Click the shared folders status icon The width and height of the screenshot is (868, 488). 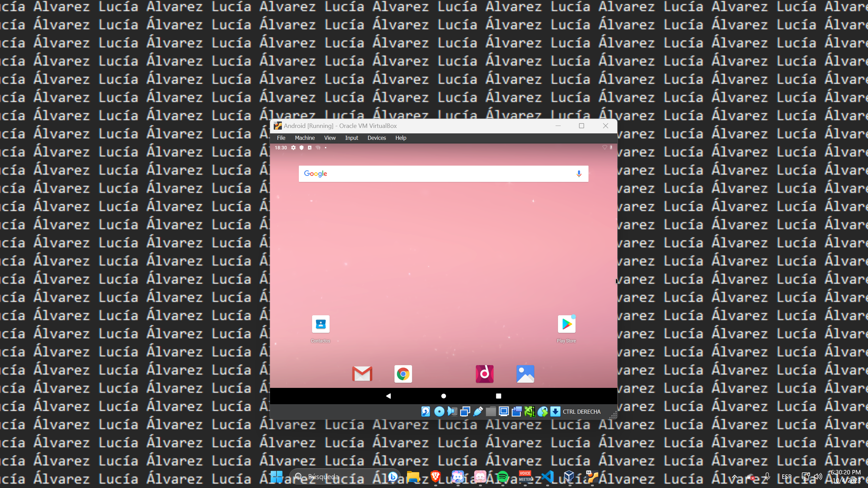(x=491, y=411)
